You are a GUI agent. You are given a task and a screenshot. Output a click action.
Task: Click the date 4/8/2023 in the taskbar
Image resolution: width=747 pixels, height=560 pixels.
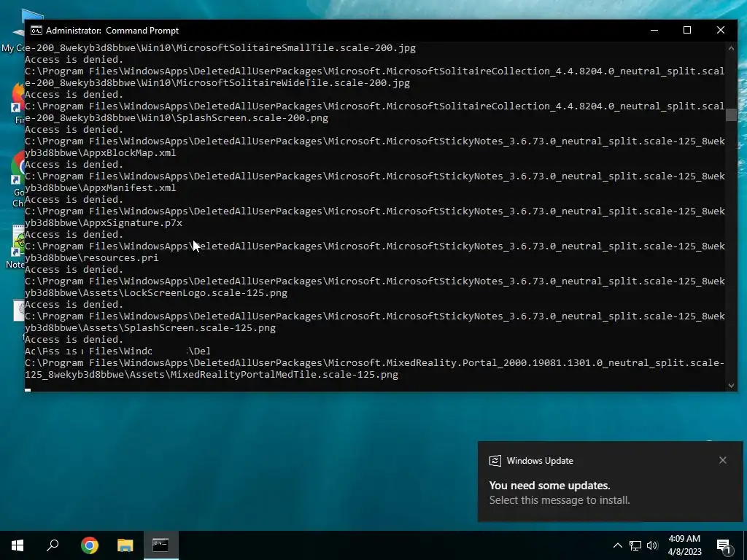tap(684, 552)
